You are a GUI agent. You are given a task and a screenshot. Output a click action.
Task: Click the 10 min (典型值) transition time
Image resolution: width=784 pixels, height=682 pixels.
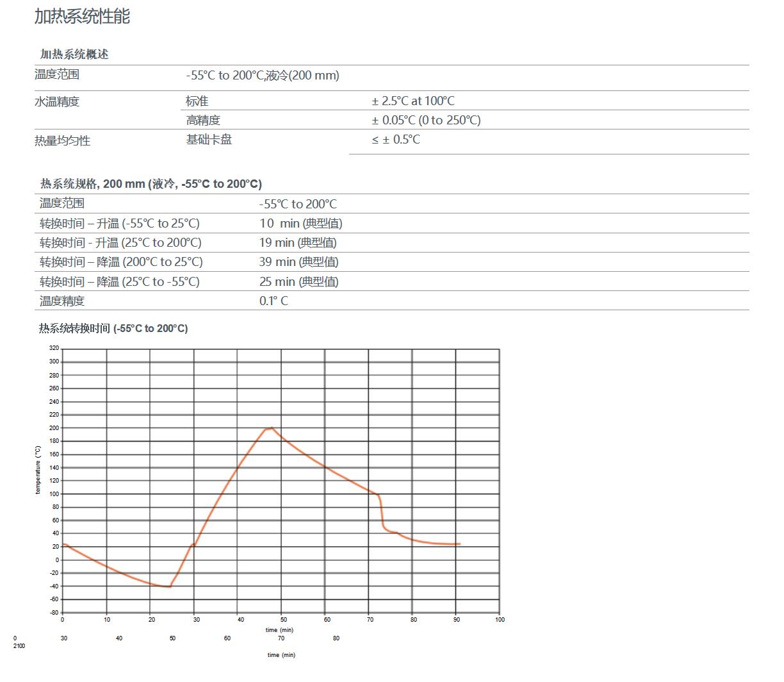tap(300, 224)
